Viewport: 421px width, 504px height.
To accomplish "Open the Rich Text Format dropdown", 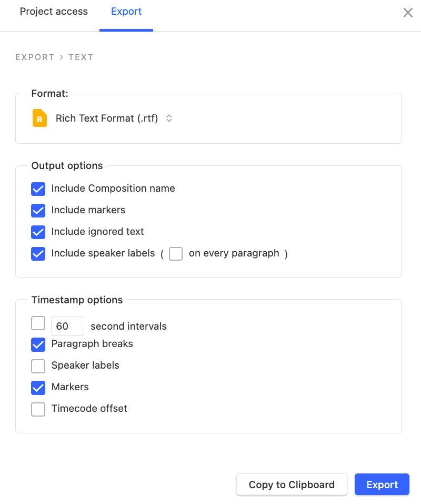I will pyautogui.click(x=107, y=118).
